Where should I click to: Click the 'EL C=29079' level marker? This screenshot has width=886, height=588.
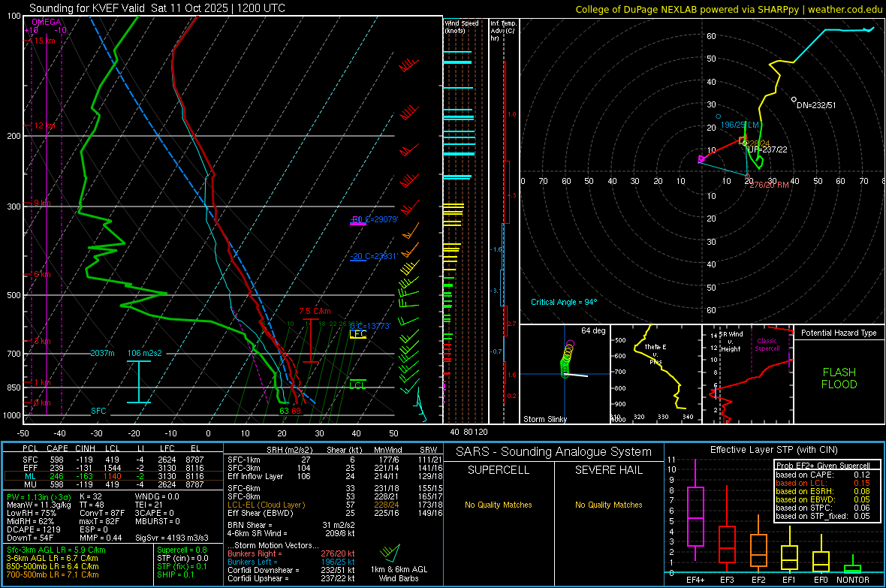point(375,219)
